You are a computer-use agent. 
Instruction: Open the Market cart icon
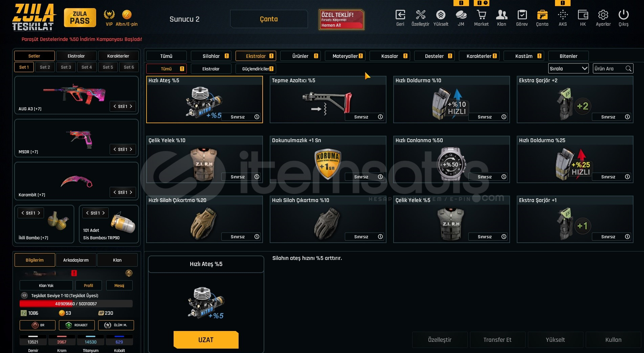(481, 15)
